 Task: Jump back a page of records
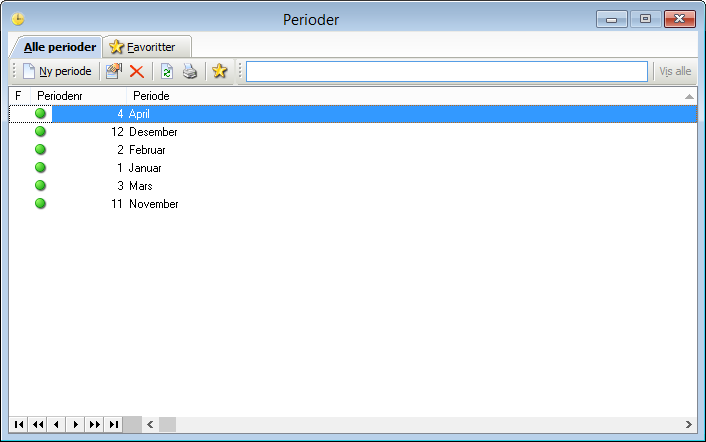(x=38, y=424)
